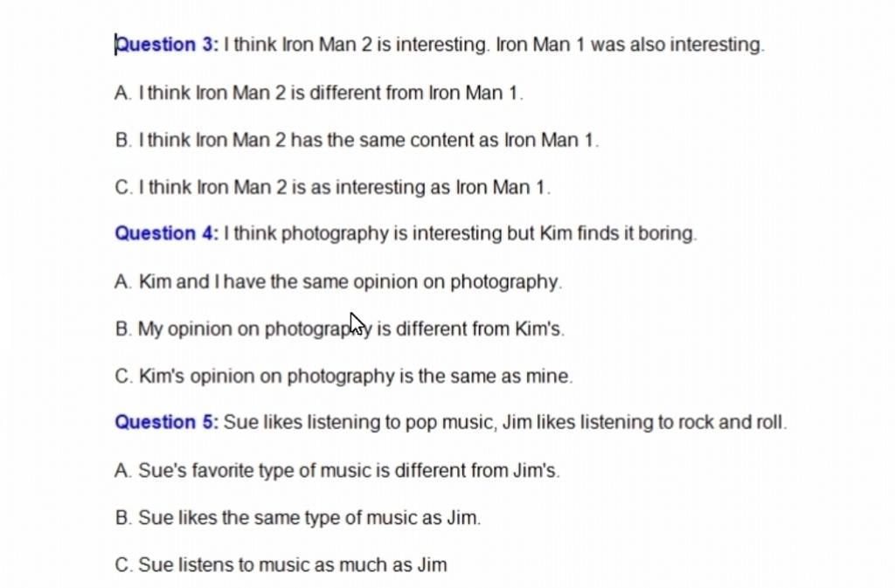Select answer A Sue's favorite type differs from Jim's
895x588 pixels.
tap(337, 471)
